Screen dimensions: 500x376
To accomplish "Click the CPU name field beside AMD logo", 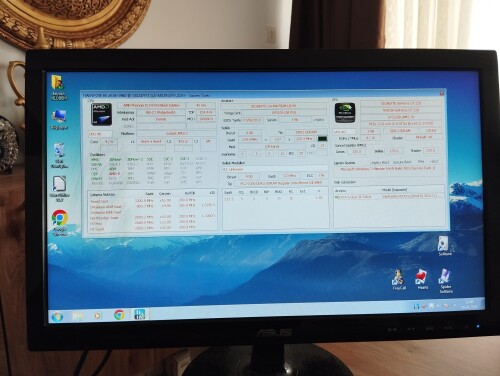I will pos(151,105).
